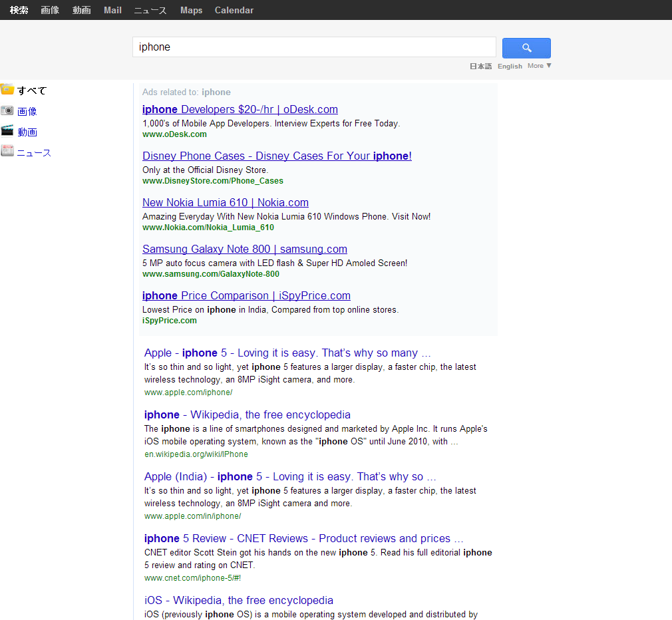Open 検索 in the top bar
672x620 pixels.
pos(19,10)
